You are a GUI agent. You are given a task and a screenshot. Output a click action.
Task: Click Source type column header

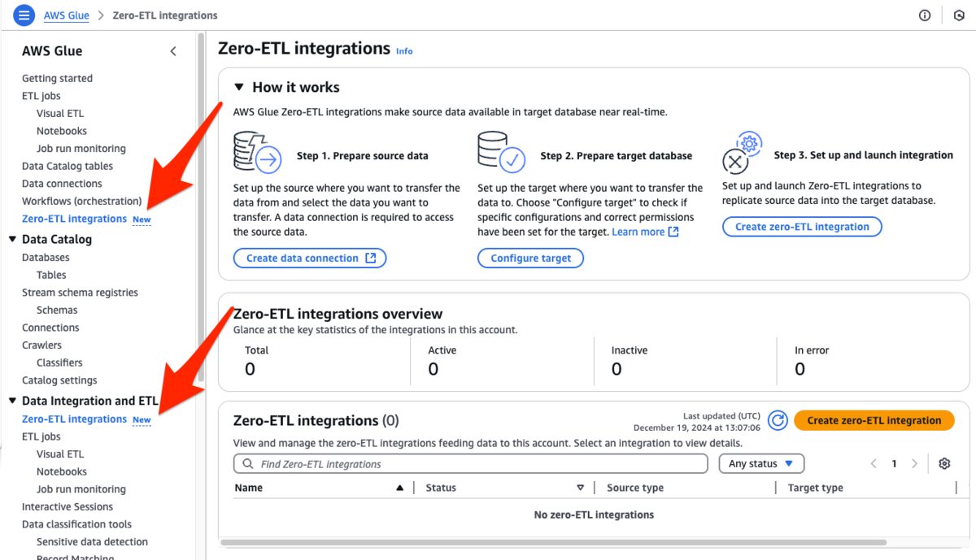(635, 488)
